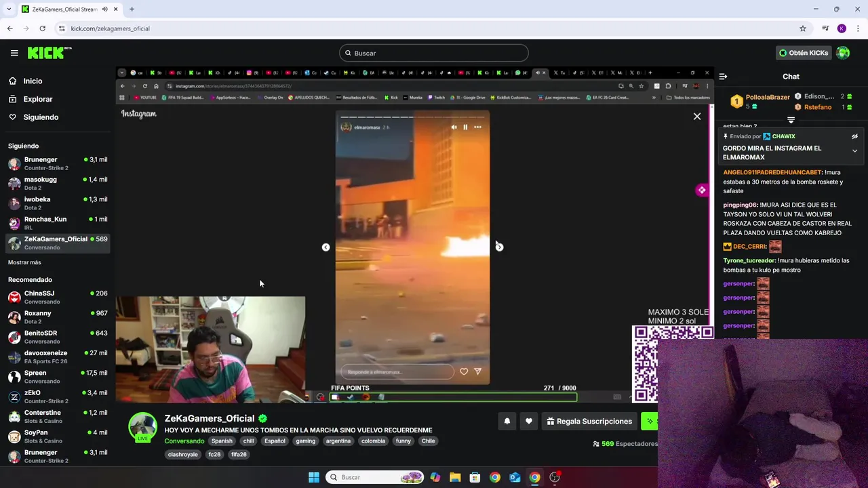Image resolution: width=868 pixels, height=488 pixels.
Task: Focus the Kick Buscar search field
Action: pos(434,53)
